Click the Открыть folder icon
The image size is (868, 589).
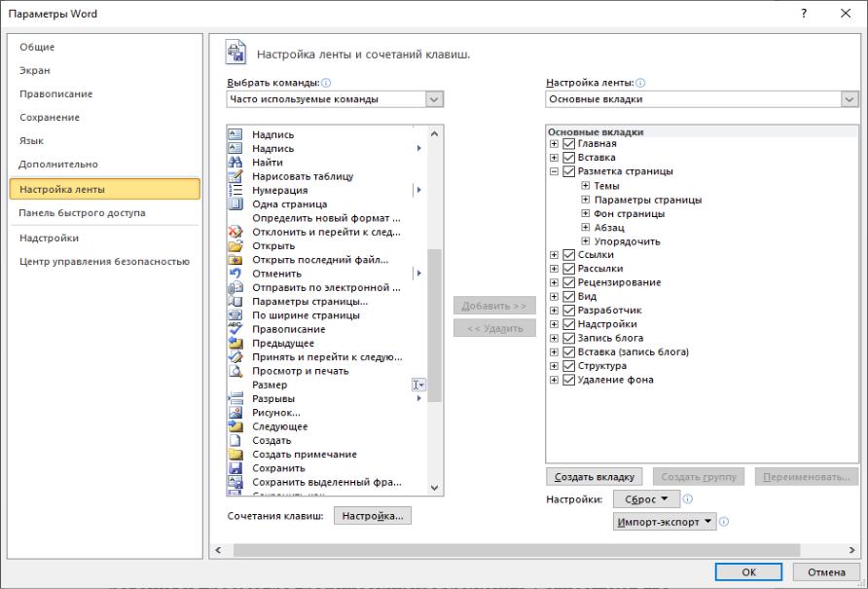click(235, 245)
